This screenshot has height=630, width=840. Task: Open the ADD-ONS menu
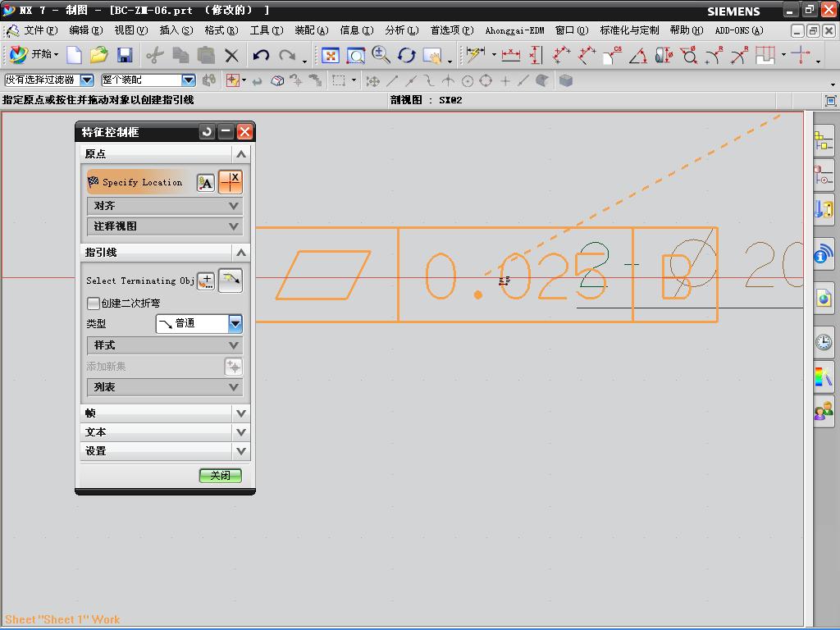click(x=739, y=30)
